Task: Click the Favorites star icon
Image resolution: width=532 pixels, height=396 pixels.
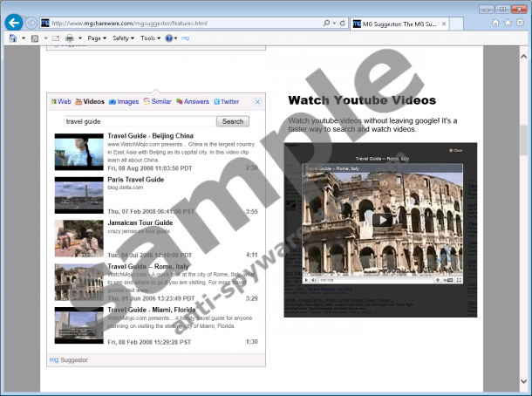Action: point(508,23)
